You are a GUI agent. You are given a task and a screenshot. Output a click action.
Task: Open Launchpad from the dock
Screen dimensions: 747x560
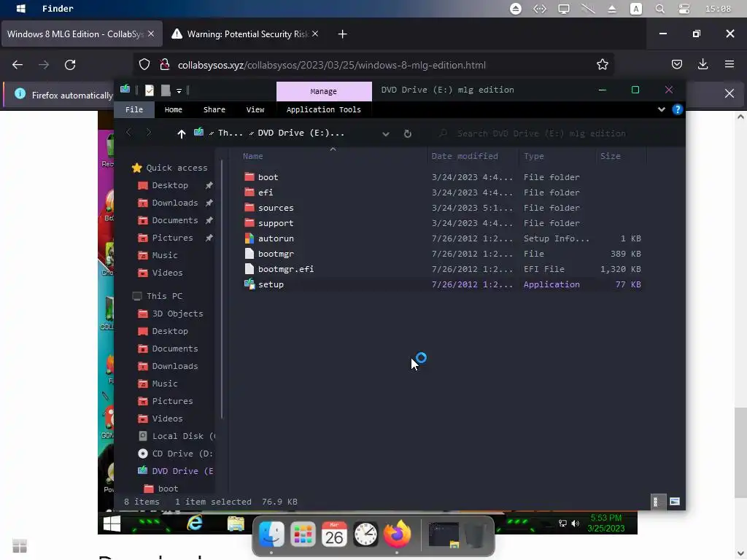point(303,534)
